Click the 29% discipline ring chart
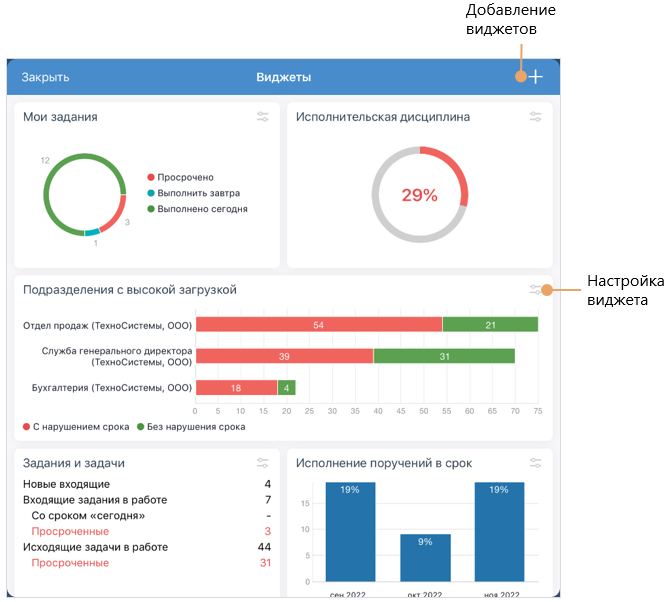668x602 pixels. (420, 195)
